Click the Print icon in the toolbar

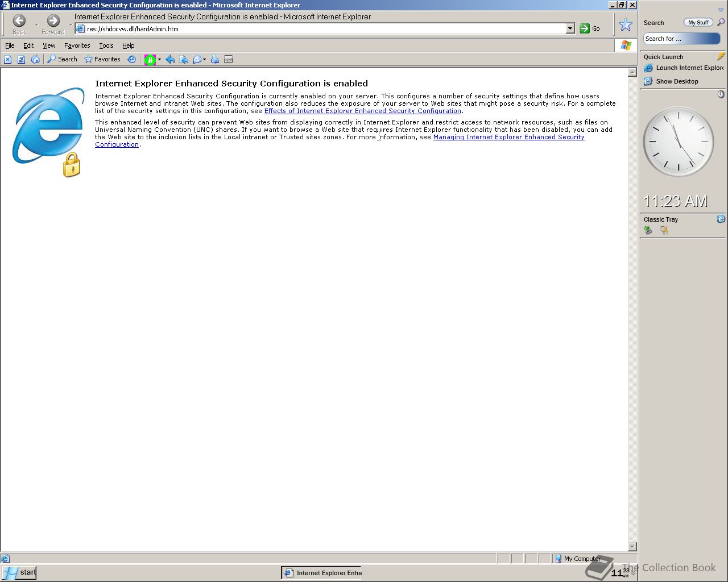tap(215, 59)
